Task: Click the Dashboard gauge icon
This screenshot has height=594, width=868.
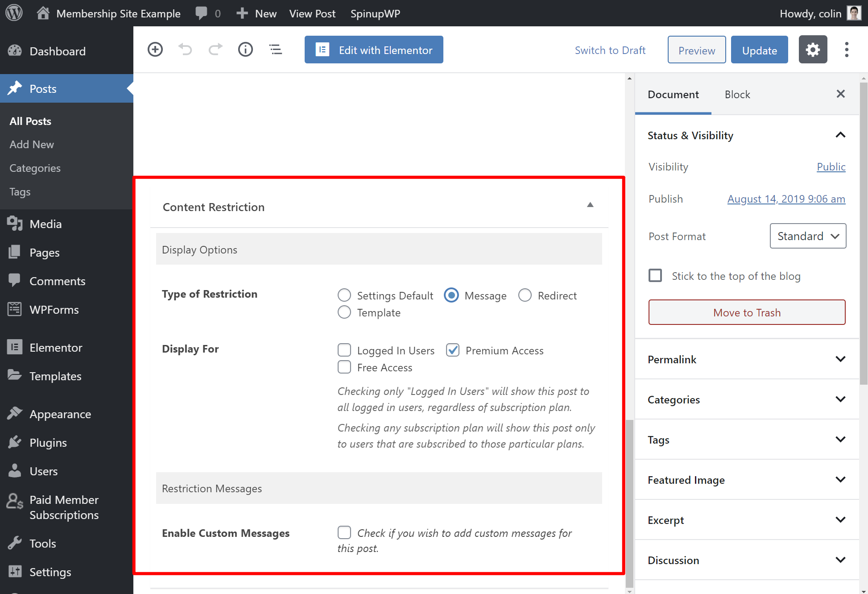Action: click(x=15, y=51)
